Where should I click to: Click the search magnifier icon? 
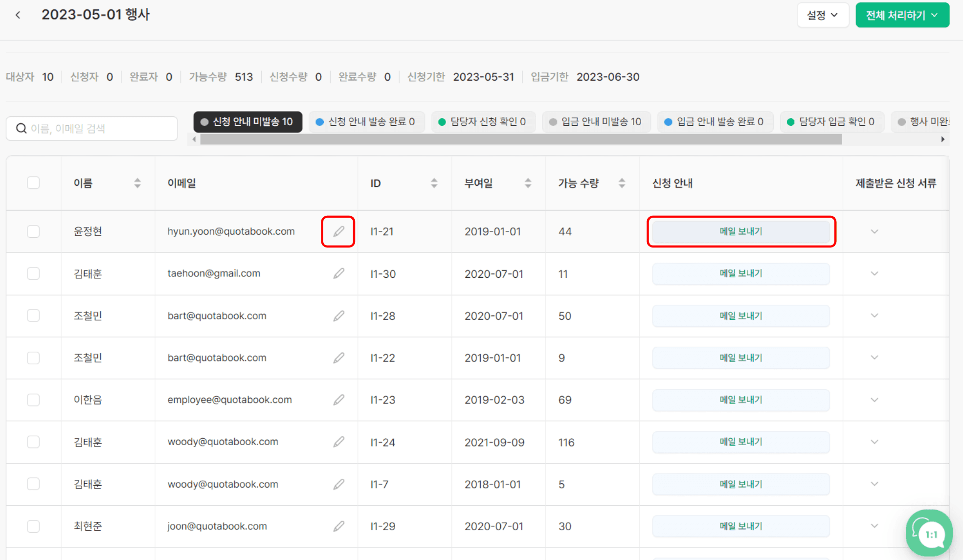tap(21, 129)
